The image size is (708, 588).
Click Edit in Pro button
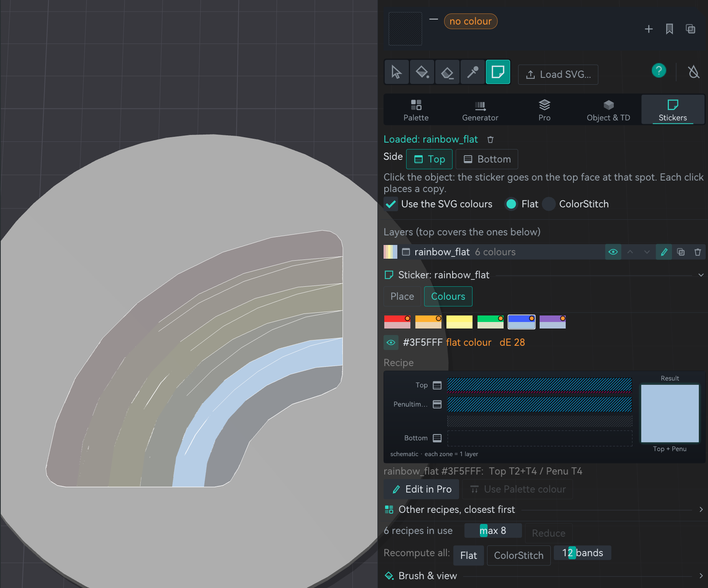[x=422, y=489]
